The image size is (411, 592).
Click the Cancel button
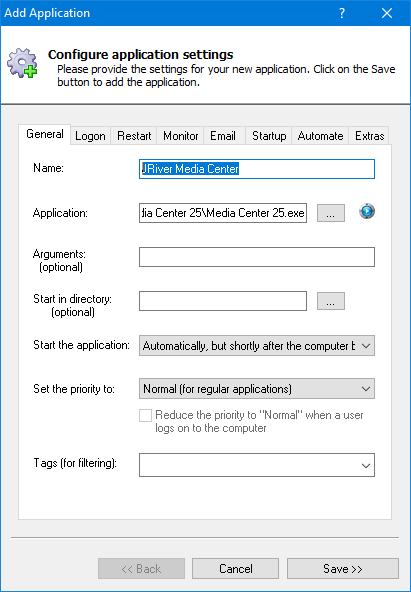236,569
